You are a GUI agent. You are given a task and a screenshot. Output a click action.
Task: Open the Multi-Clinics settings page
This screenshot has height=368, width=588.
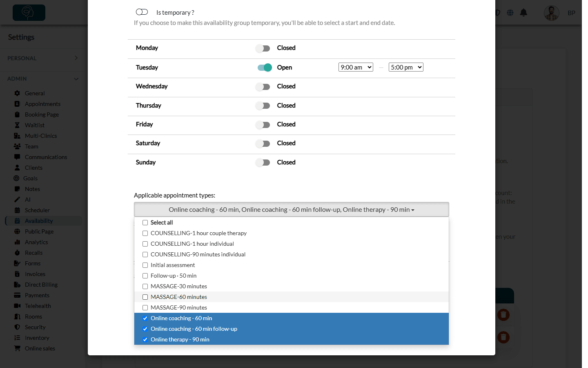[x=41, y=136]
